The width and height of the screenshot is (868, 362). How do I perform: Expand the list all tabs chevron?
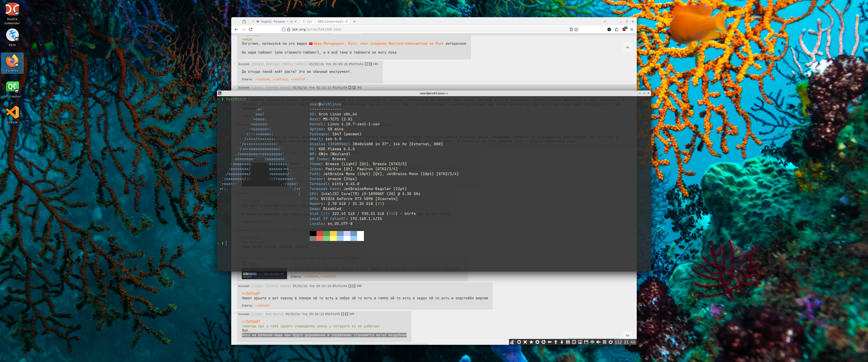(604, 21)
